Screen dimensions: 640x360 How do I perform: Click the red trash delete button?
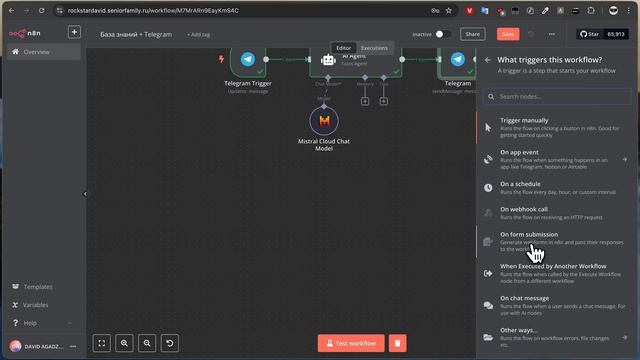[398, 343]
